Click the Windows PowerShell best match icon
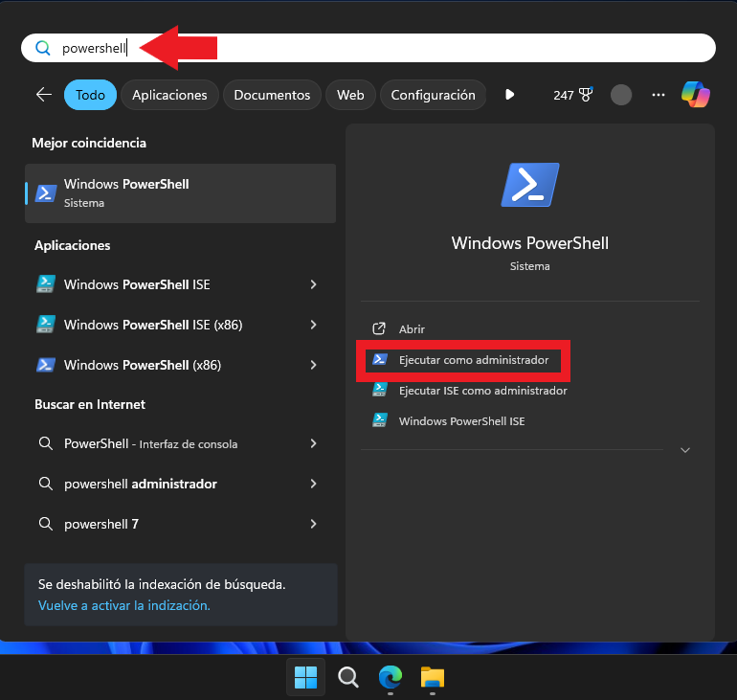 (46, 193)
